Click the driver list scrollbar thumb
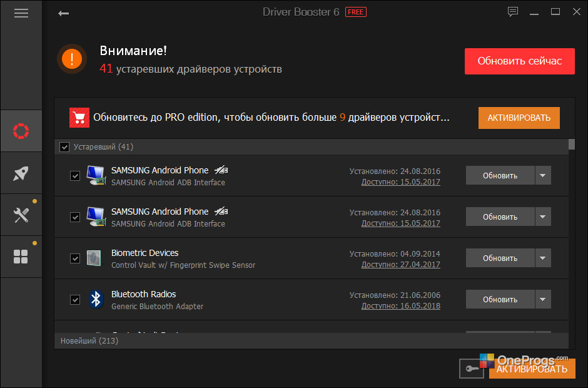588x388 pixels. (572, 145)
